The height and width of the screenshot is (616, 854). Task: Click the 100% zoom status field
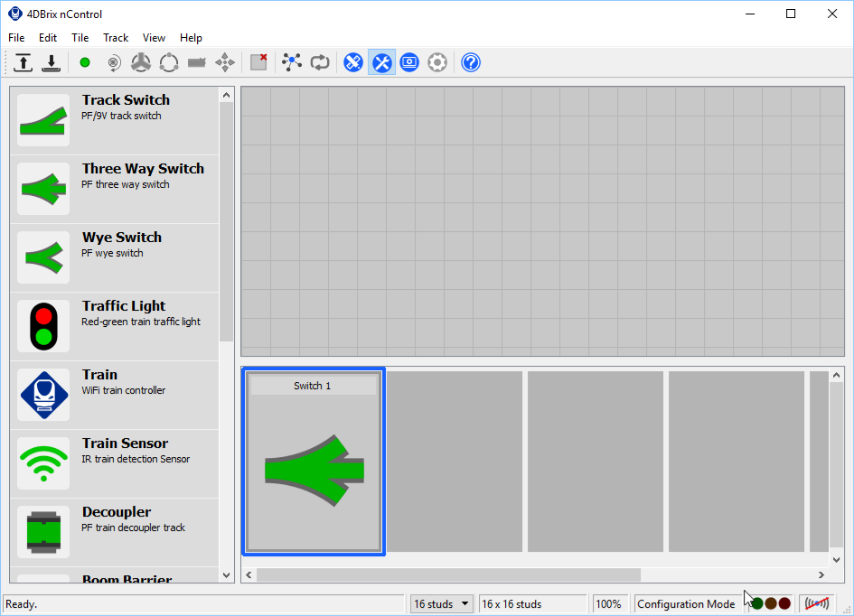tap(609, 604)
